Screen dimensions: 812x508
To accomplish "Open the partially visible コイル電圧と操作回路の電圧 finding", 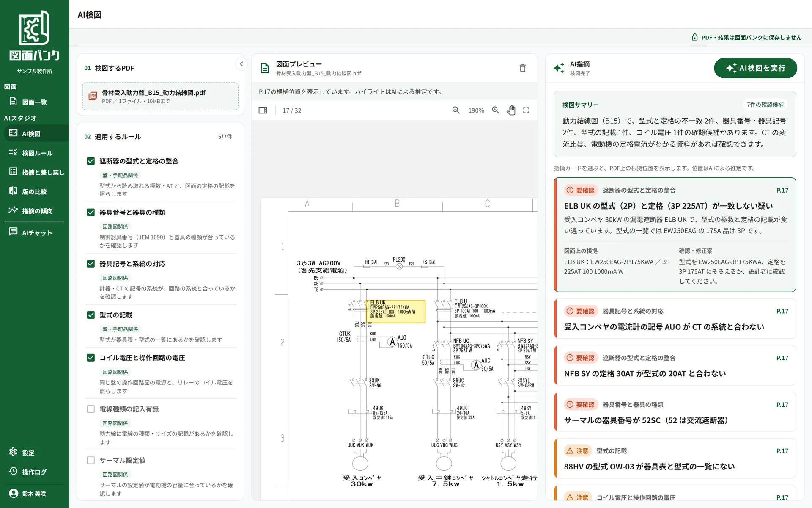I will 675,493.
